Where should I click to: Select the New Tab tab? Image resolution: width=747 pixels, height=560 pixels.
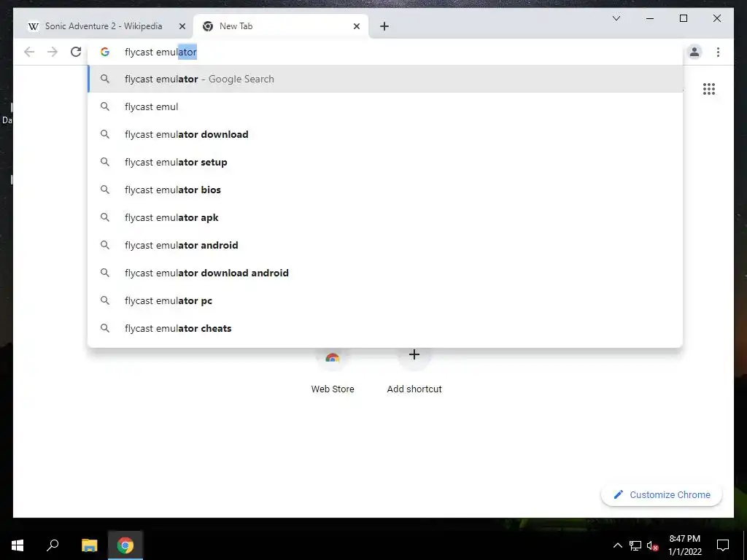click(x=281, y=26)
